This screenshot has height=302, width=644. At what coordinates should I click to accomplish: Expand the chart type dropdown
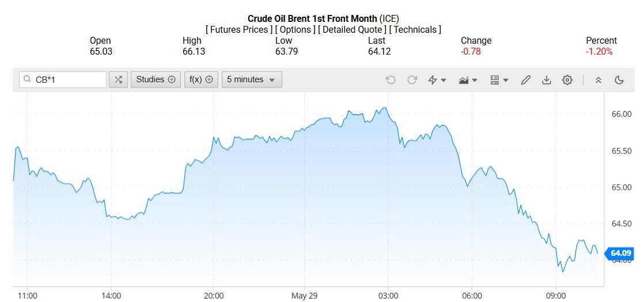(x=468, y=80)
